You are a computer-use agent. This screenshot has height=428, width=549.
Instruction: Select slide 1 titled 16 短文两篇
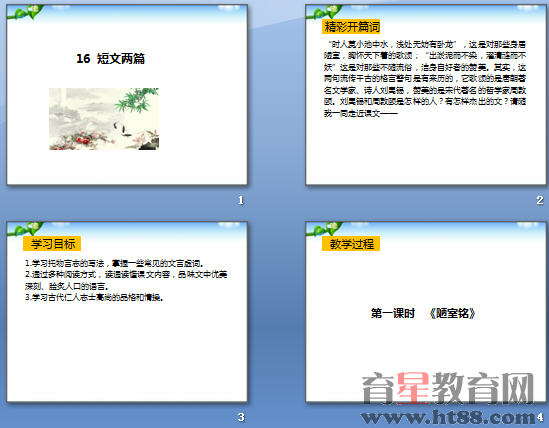click(127, 95)
